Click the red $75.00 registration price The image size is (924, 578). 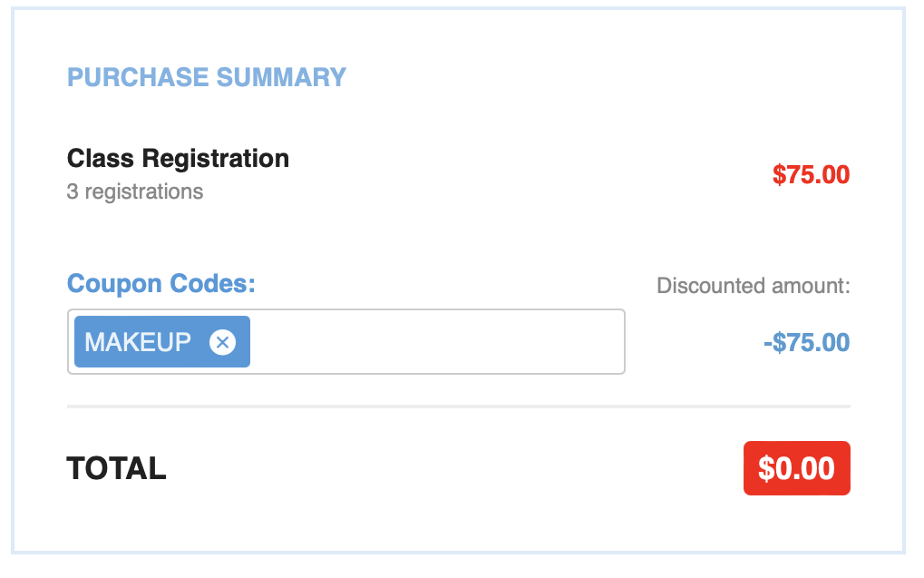811,174
